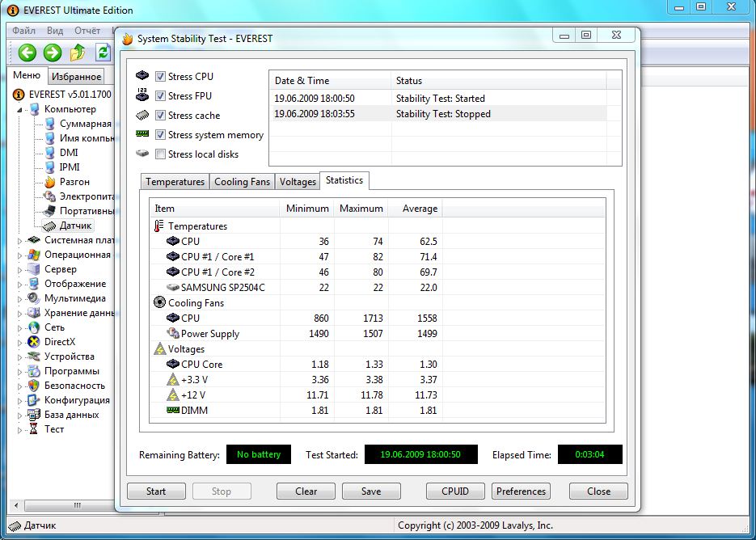Open the Портативный tree item
This screenshot has width=756, height=540.
click(79, 211)
